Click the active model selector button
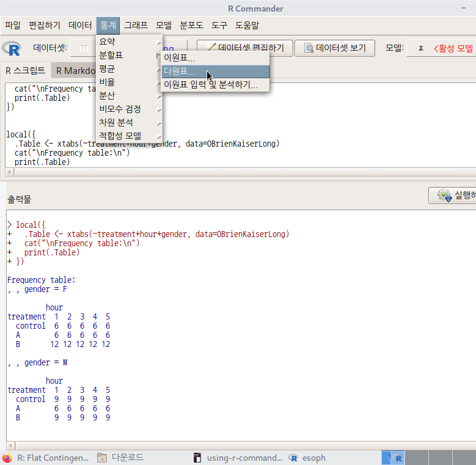The height and width of the screenshot is (465, 476). coord(442,48)
